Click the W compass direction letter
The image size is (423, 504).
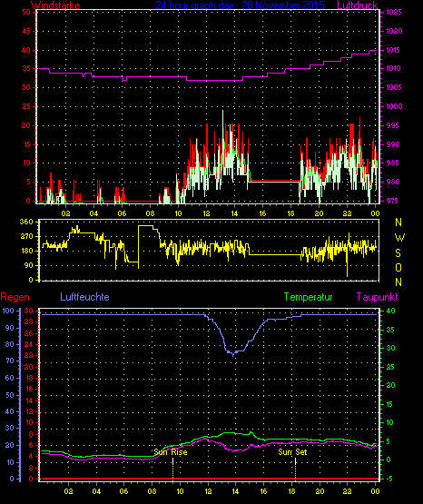[x=399, y=238]
